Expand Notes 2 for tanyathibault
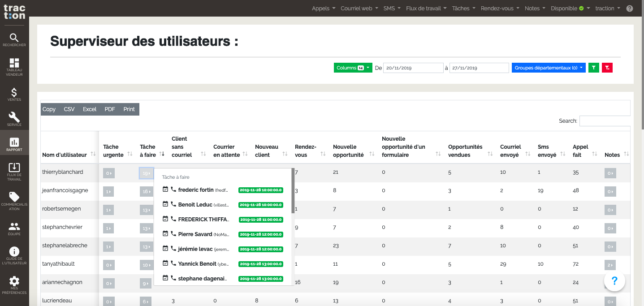644x306 pixels. coord(610,265)
